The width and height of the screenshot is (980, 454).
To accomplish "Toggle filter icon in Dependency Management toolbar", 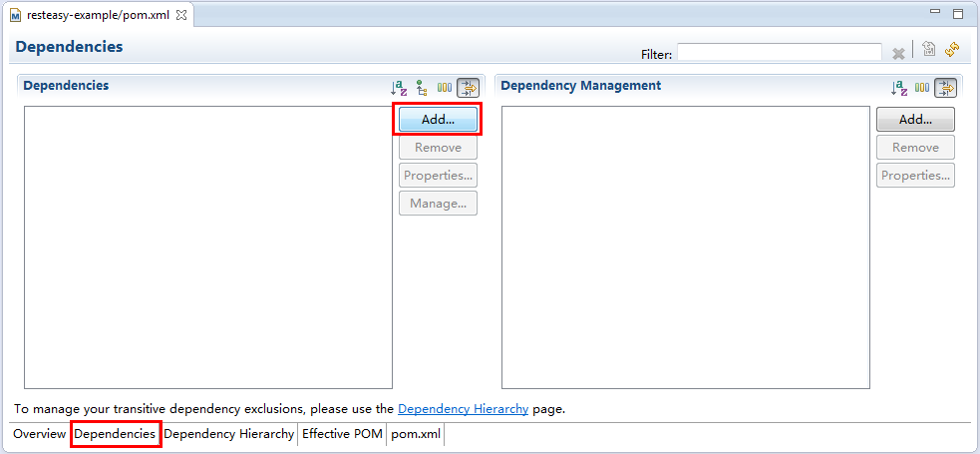I will (x=946, y=88).
